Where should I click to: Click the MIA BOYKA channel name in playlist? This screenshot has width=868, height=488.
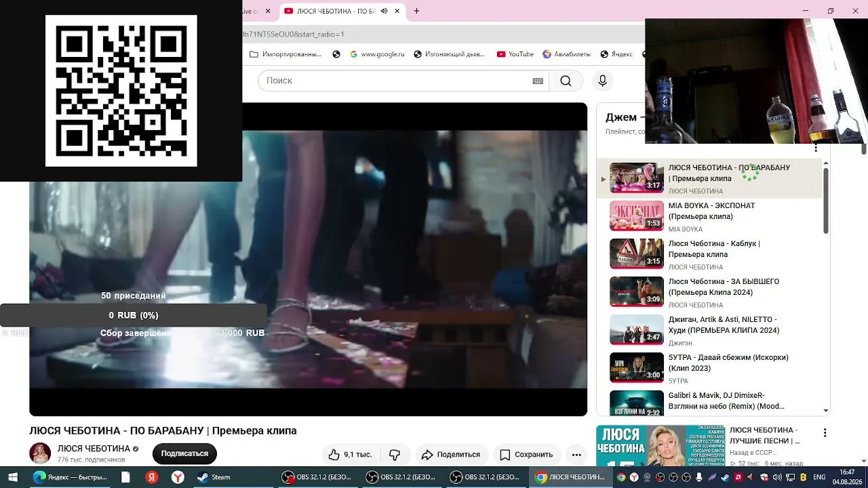tap(686, 229)
